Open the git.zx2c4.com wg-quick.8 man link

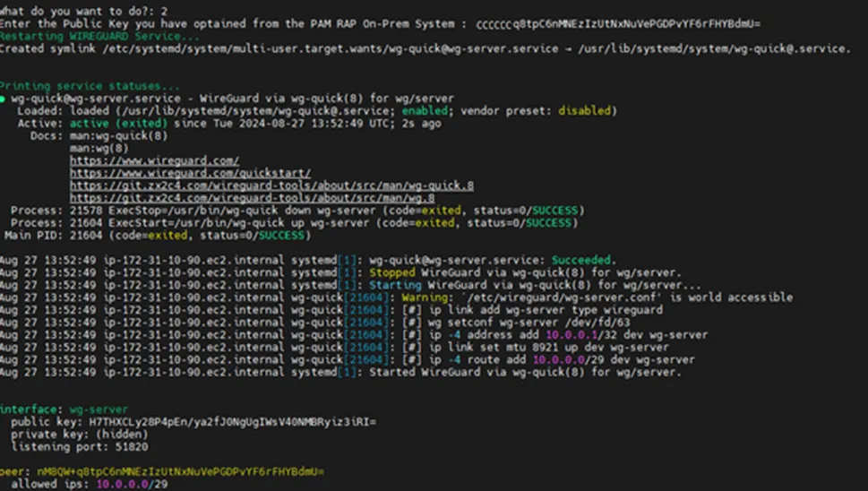(271, 185)
